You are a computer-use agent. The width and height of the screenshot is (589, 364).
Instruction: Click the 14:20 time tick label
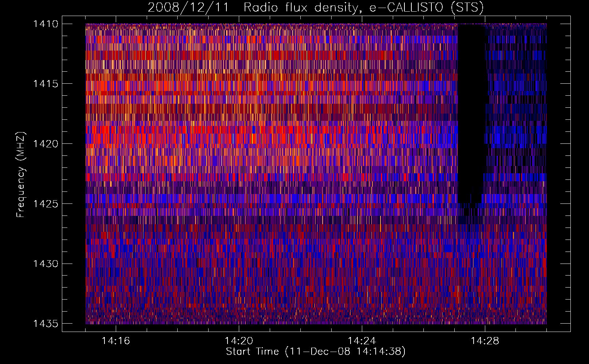(x=239, y=341)
